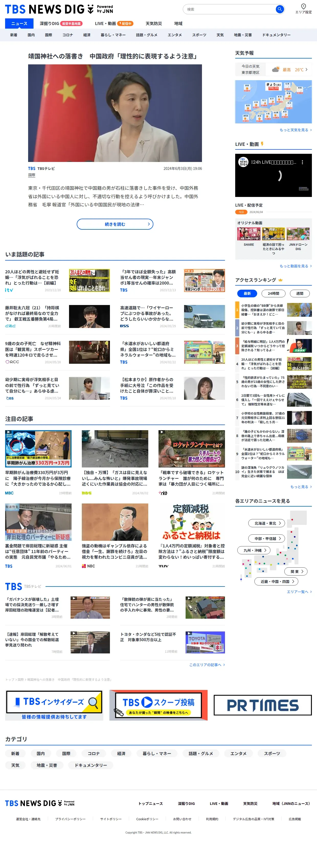This screenshot has width=317, height=868.
Task: Open プライバシーポリシー footer link
Action: coord(70,819)
